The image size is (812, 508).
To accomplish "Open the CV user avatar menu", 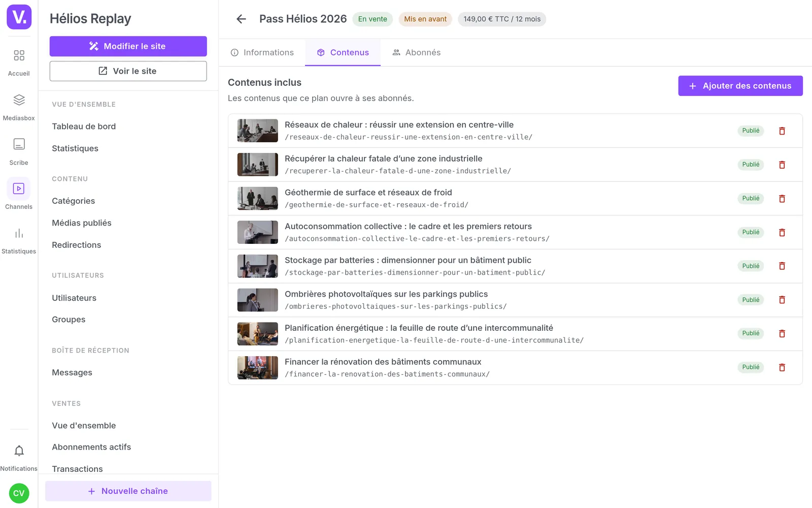I will point(19,493).
